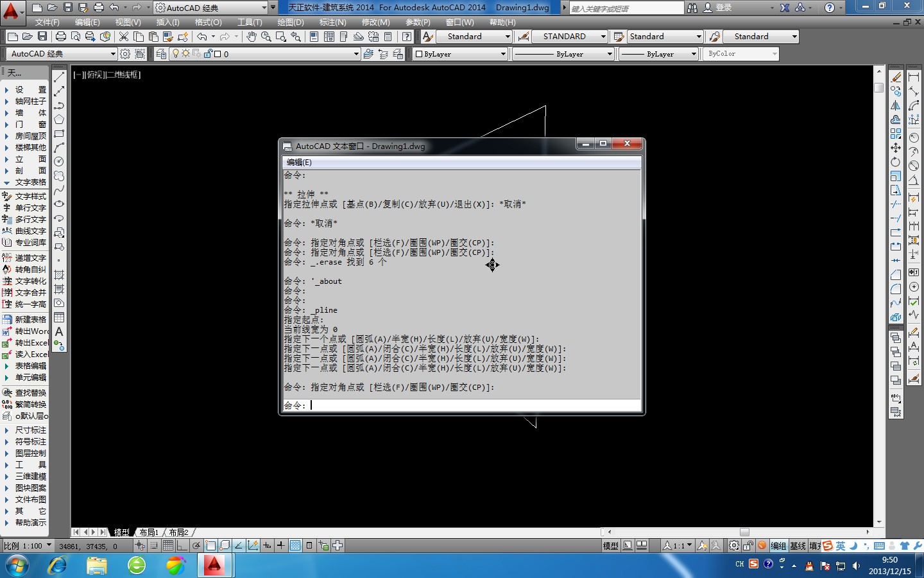This screenshot has width=924, height=578.
Task: Click the 命令 input line in text window
Action: coord(462,405)
